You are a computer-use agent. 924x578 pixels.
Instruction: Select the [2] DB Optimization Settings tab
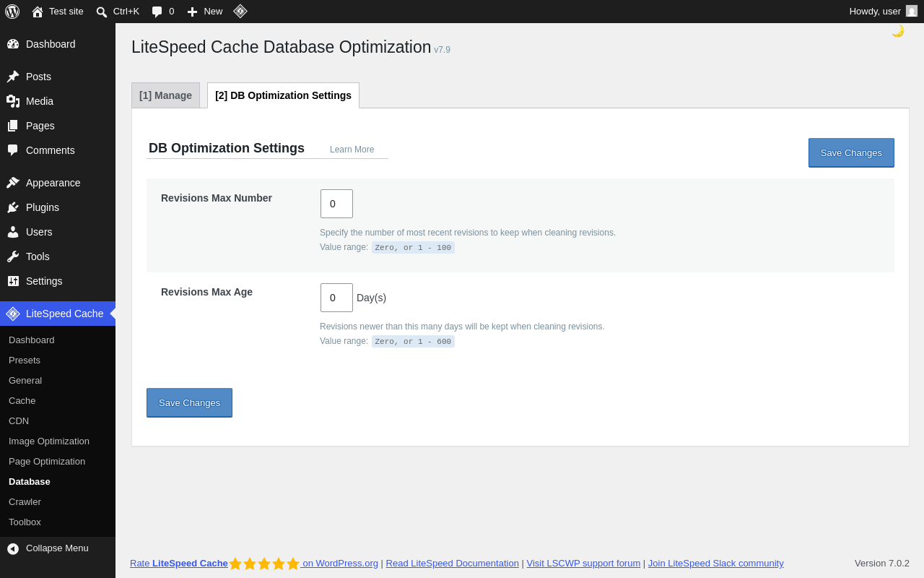tap(283, 95)
